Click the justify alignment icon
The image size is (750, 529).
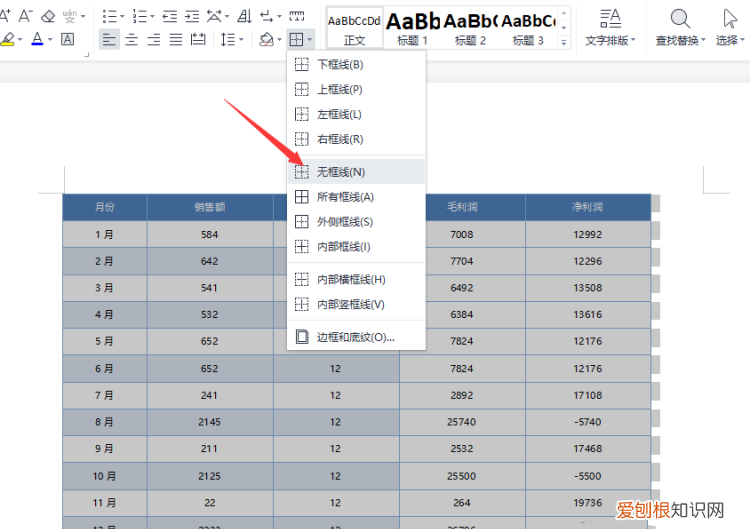176,39
